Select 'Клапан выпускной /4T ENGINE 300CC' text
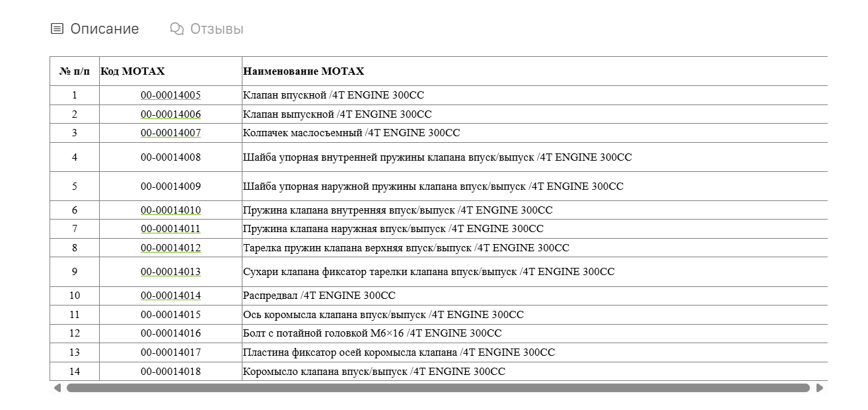This screenshot has height=410, width=868. click(338, 114)
